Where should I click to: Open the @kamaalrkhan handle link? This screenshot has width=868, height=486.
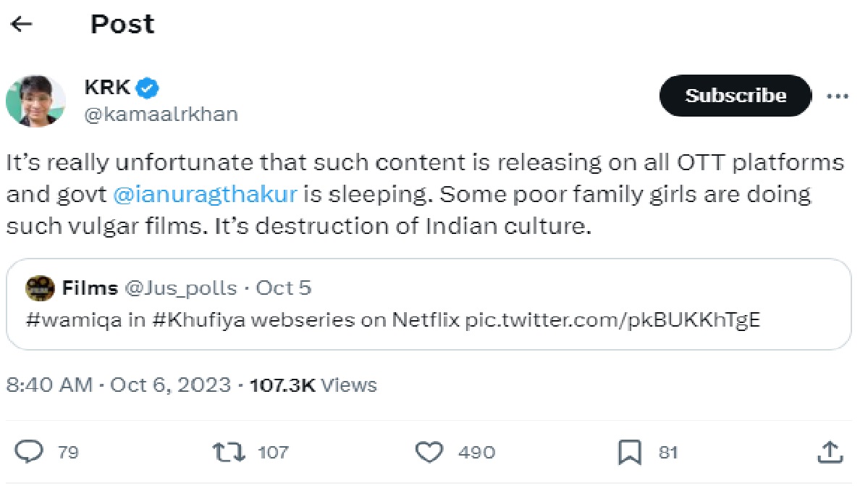(161, 114)
